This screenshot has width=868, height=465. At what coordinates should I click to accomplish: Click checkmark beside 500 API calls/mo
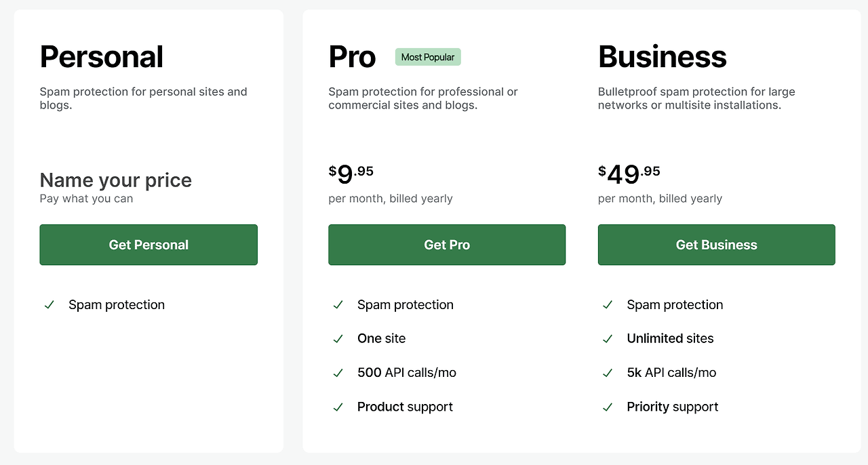[x=338, y=373]
